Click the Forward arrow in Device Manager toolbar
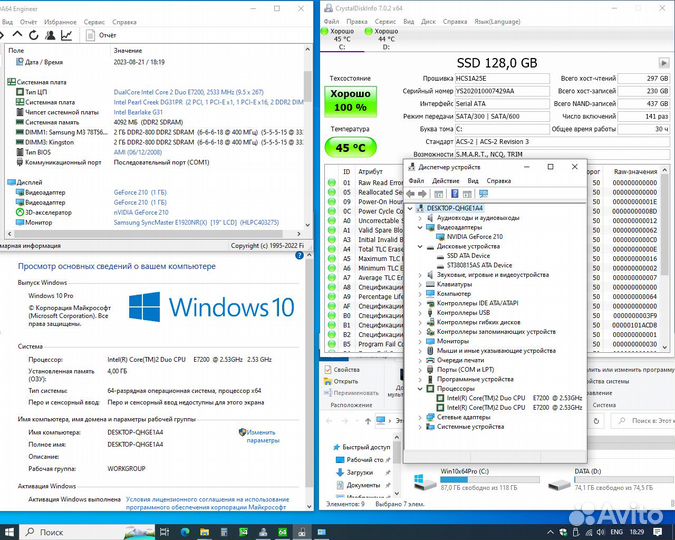Screen dimensions: 675x540 [422, 194]
